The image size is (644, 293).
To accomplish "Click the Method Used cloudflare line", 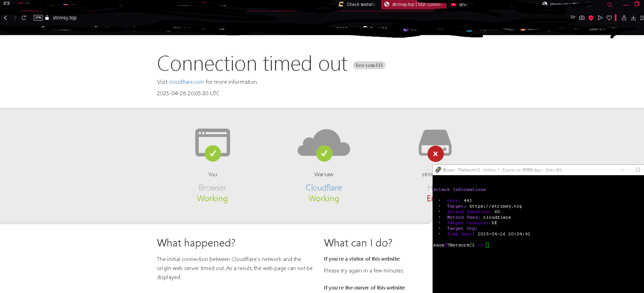I will point(479,217).
